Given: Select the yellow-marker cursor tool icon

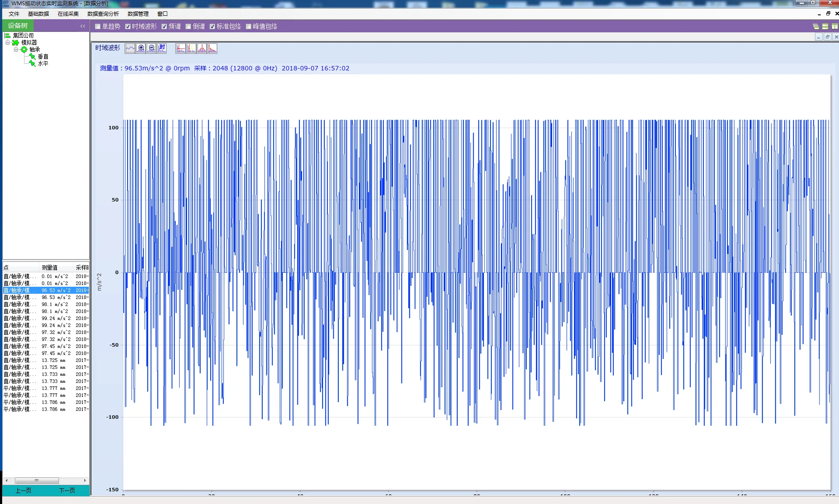Looking at the screenshot, I should coord(191,49).
